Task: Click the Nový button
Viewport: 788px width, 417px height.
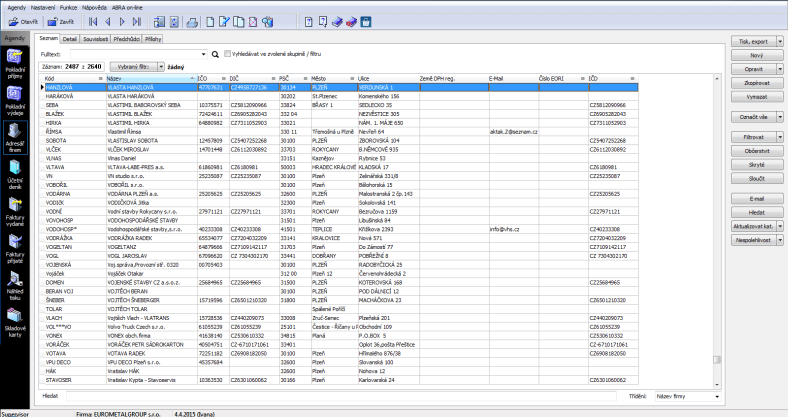Action: [757, 55]
